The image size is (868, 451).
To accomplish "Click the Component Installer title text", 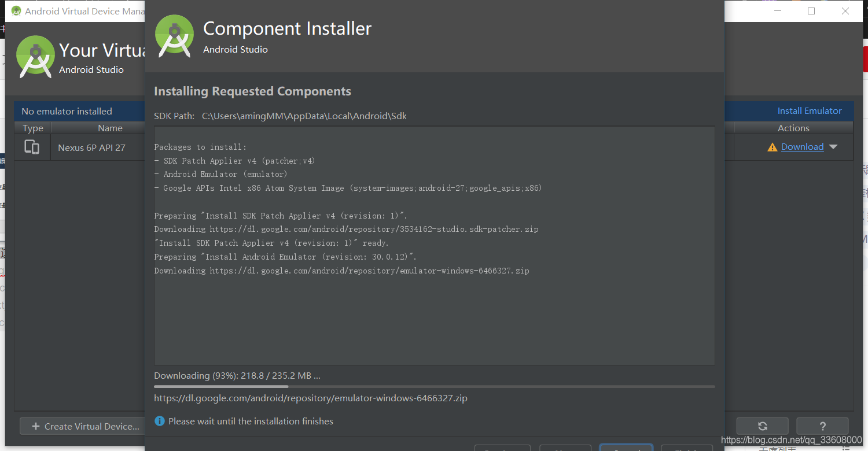I will (x=288, y=28).
